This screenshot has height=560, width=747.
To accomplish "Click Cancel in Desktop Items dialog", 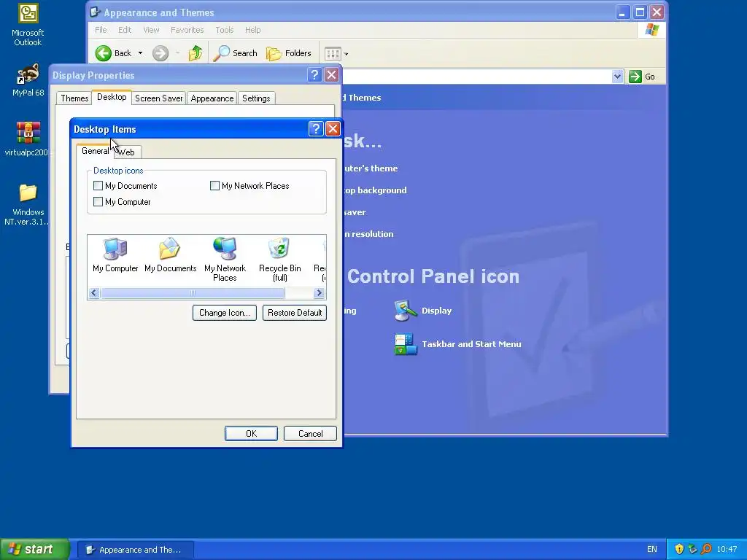I will [310, 433].
